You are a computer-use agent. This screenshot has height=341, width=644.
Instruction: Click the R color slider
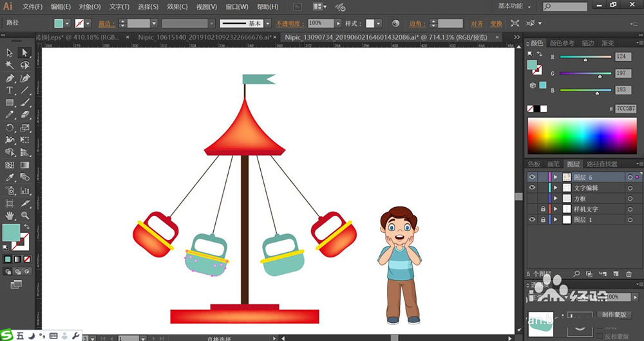tap(585, 57)
